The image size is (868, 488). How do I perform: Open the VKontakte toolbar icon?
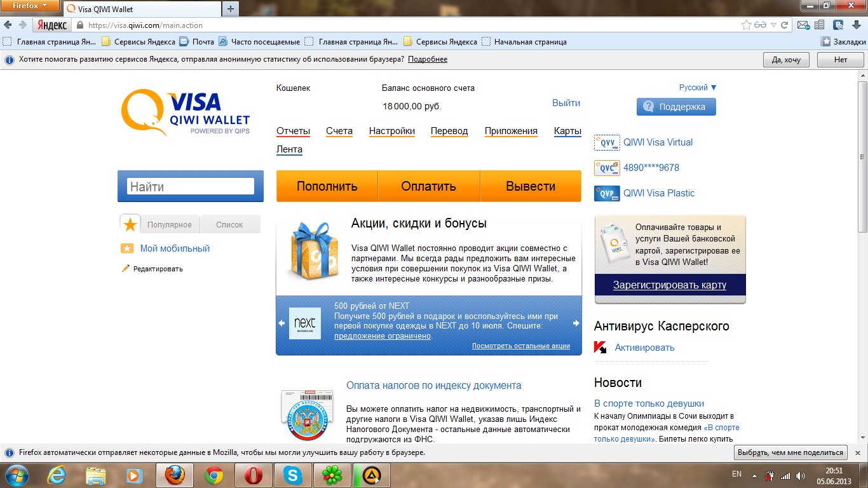838,25
